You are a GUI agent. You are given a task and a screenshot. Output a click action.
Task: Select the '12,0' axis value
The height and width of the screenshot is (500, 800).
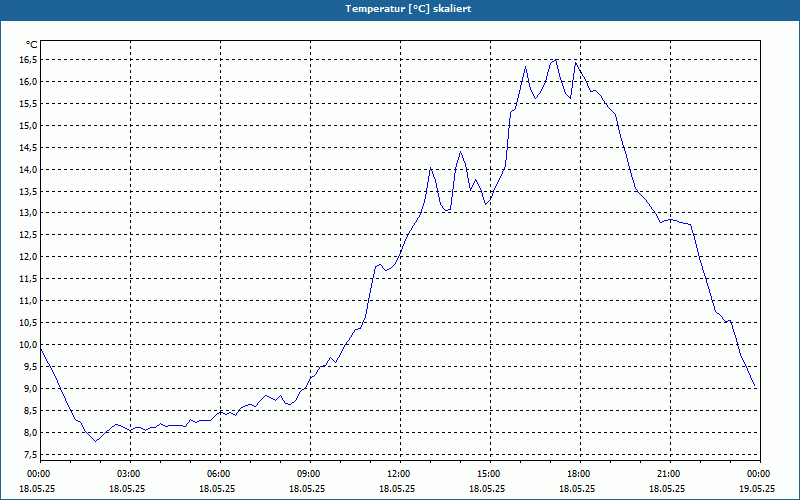pyautogui.click(x=30, y=257)
